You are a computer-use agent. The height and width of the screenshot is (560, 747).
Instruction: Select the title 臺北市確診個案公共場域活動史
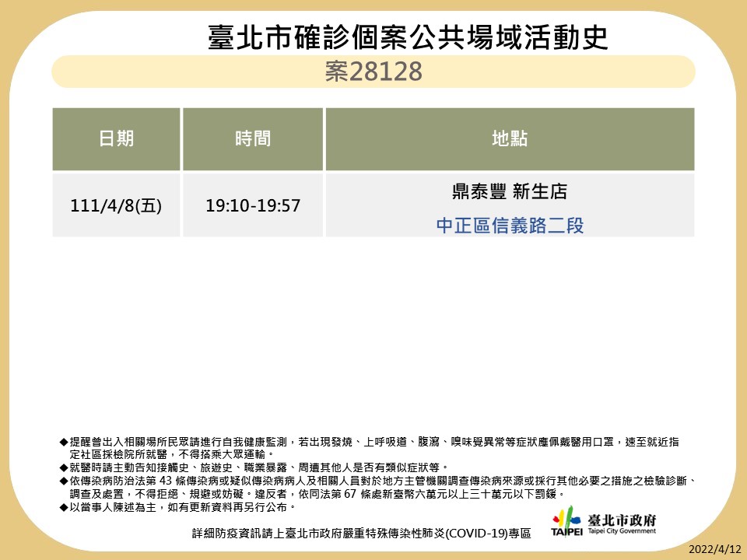tap(408, 37)
